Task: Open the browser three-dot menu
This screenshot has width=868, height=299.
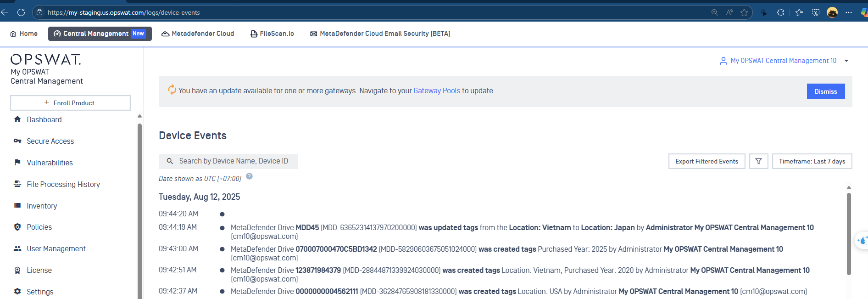Action: click(x=849, y=12)
